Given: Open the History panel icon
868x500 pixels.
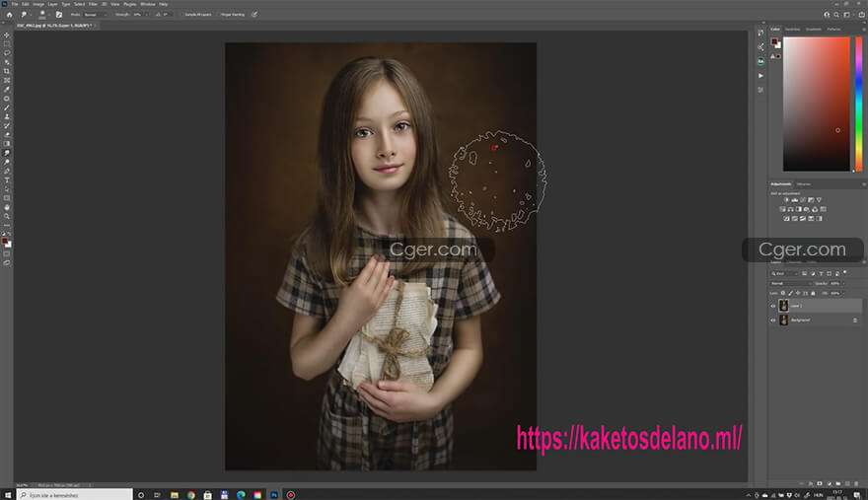Looking at the screenshot, I should [760, 34].
